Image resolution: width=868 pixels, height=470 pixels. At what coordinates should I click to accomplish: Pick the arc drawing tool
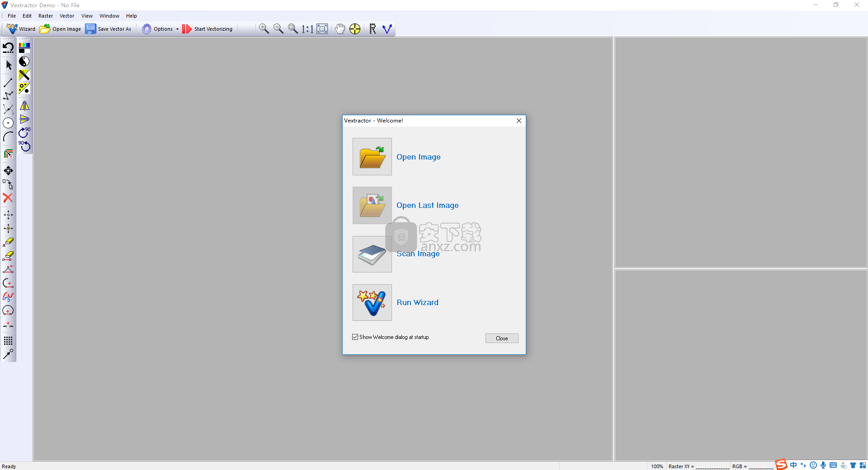8,136
